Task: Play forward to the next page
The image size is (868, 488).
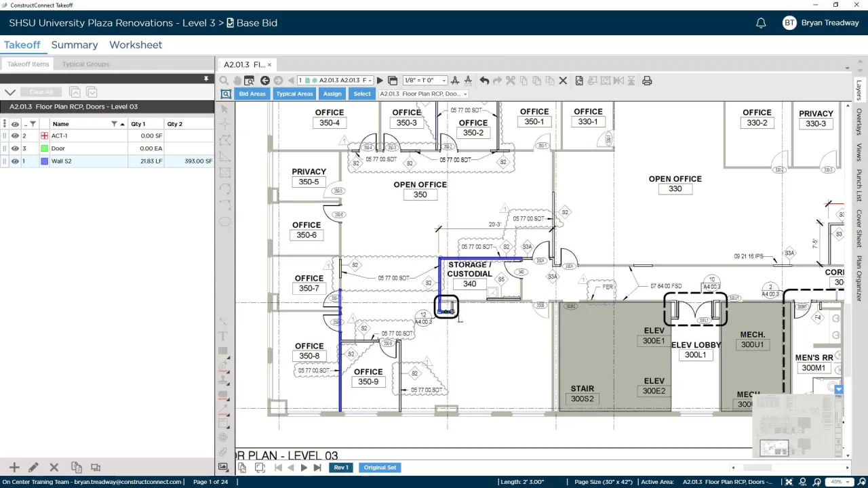Action: (x=380, y=81)
